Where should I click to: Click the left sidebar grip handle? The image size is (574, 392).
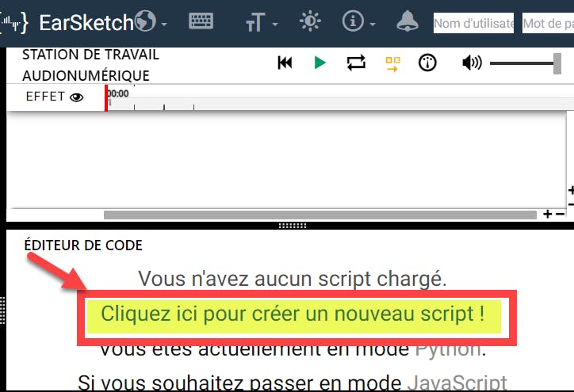tap(2, 310)
